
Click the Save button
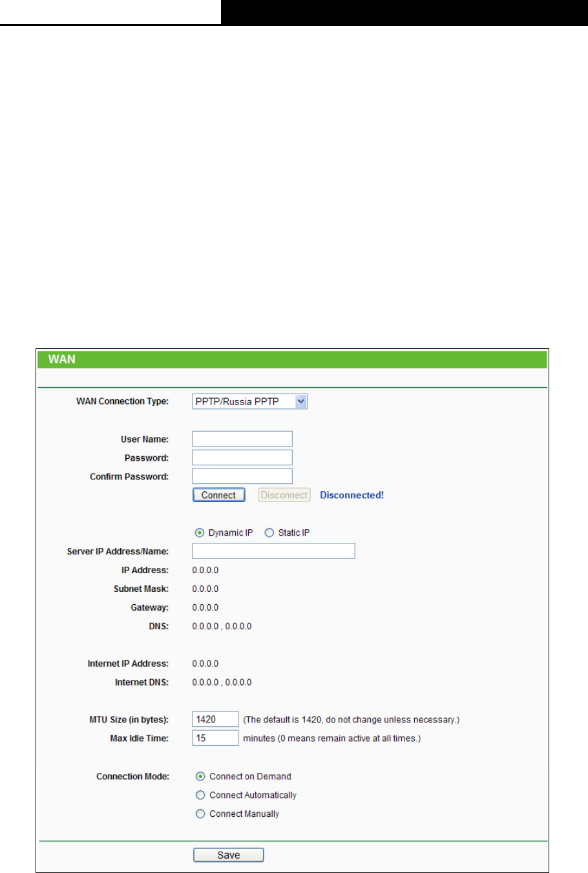click(229, 855)
